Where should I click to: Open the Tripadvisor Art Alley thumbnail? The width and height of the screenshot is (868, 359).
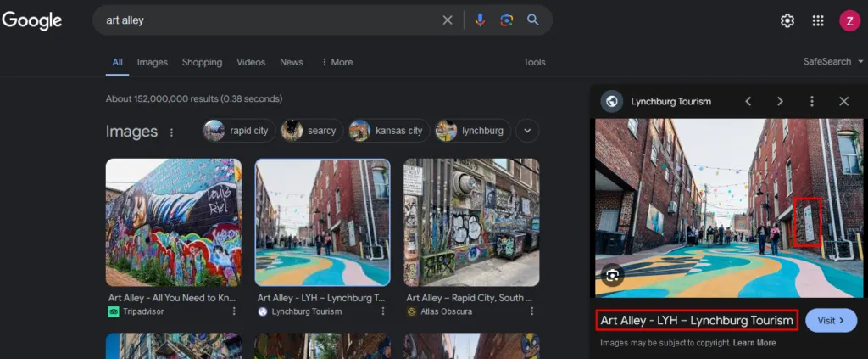[173, 222]
